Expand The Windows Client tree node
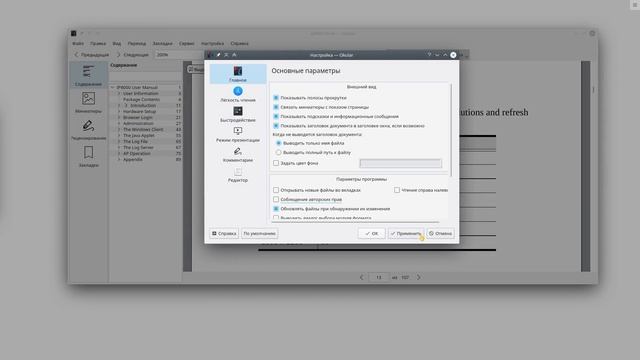 (119, 129)
